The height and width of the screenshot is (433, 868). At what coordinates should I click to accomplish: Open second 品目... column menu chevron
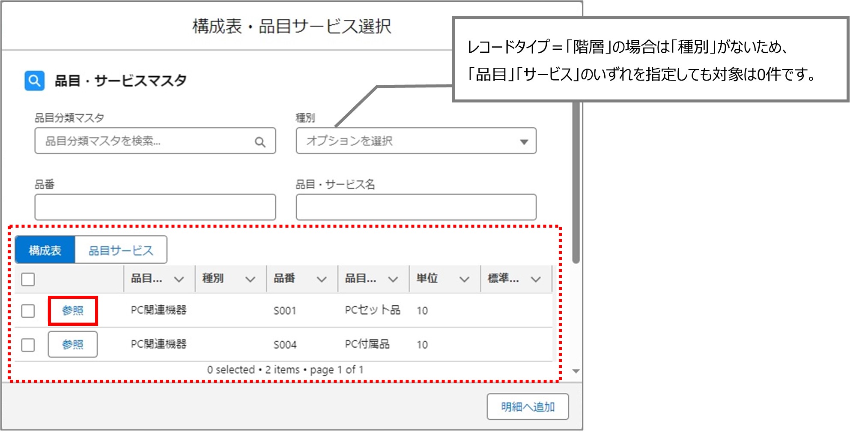coord(393,279)
